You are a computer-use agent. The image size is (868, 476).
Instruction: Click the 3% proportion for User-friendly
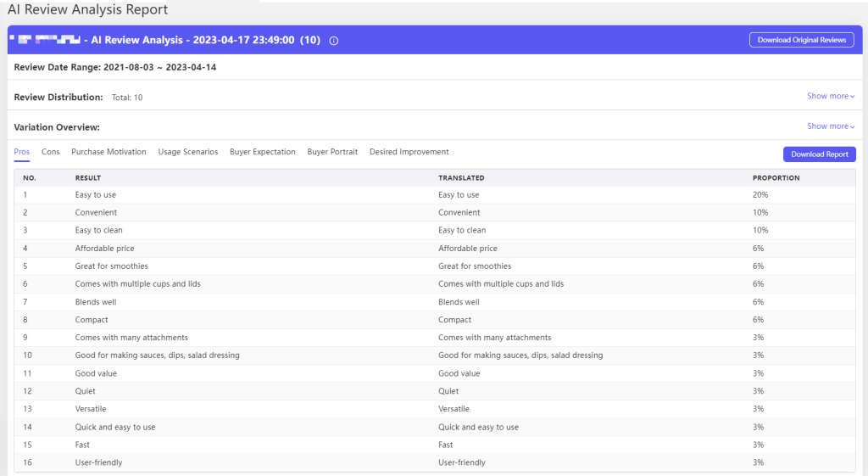(758, 462)
